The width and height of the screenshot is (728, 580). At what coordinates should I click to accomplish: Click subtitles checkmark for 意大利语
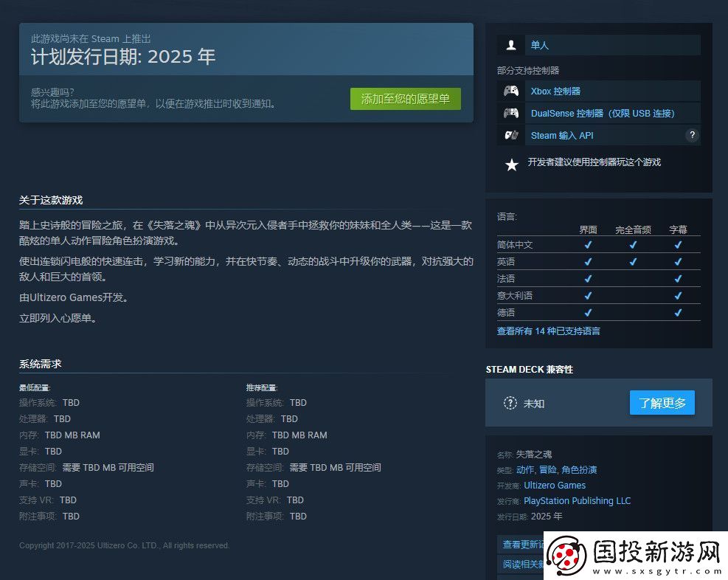(678, 296)
